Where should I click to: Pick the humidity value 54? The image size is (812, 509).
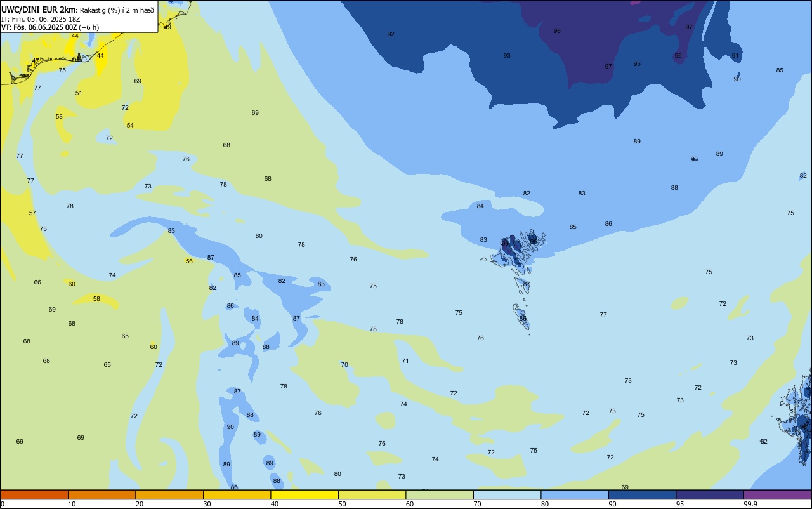click(x=130, y=126)
